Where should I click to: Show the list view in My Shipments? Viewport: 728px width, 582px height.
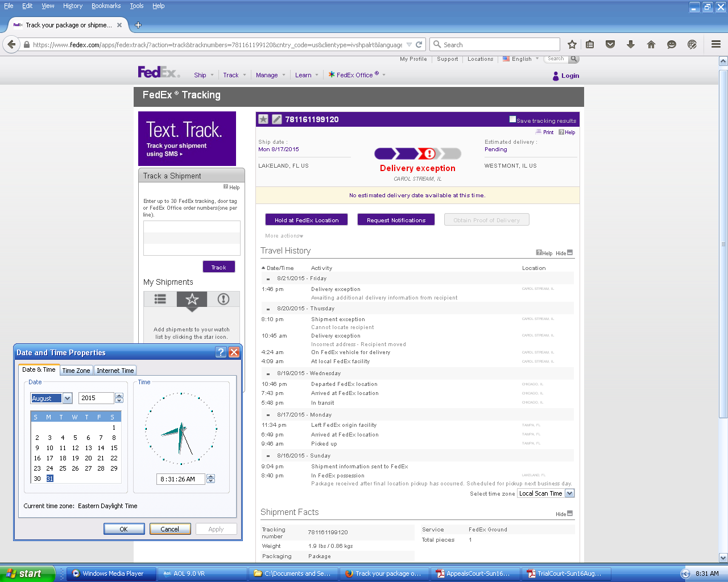(160, 299)
